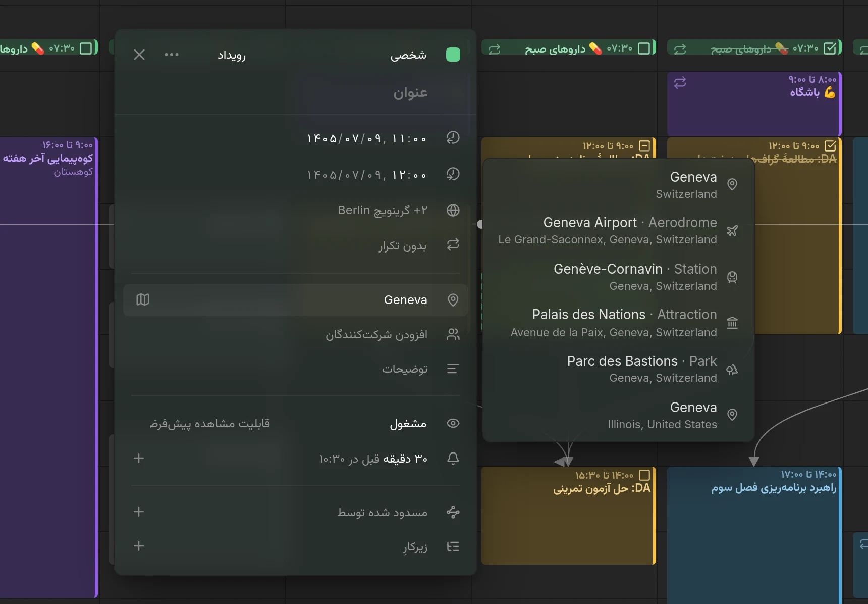
Task: Check the DA حل آزمون تمرینی task checkbox
Action: (x=644, y=475)
